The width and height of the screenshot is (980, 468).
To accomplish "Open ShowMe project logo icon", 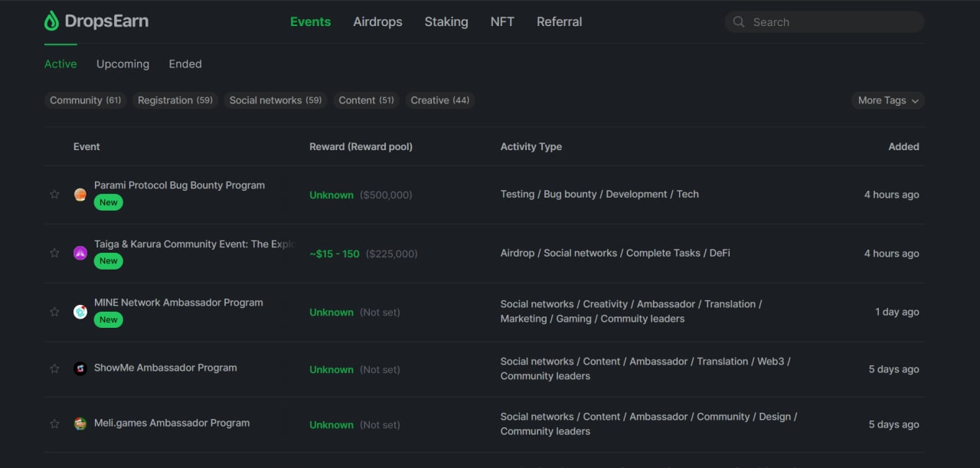I will pos(80,368).
